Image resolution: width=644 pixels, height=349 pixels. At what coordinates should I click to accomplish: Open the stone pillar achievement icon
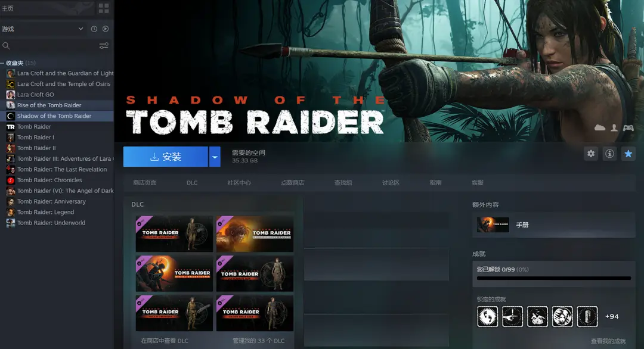[x=587, y=317]
